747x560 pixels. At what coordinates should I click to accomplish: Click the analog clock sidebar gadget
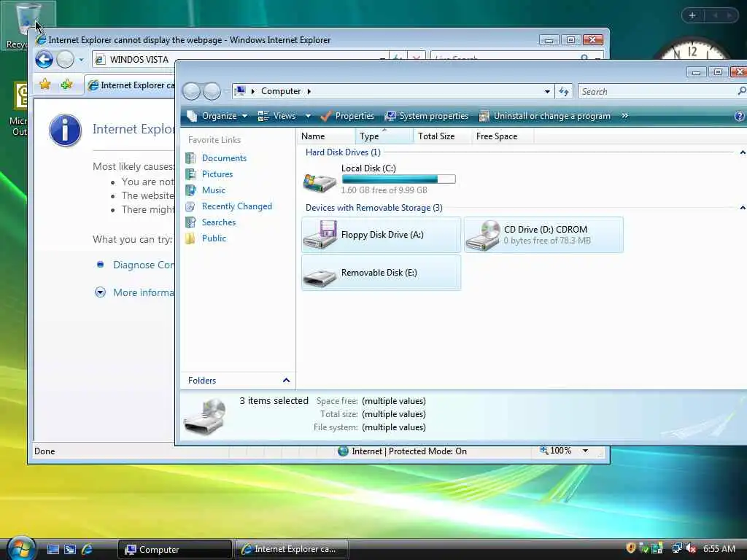click(x=693, y=49)
